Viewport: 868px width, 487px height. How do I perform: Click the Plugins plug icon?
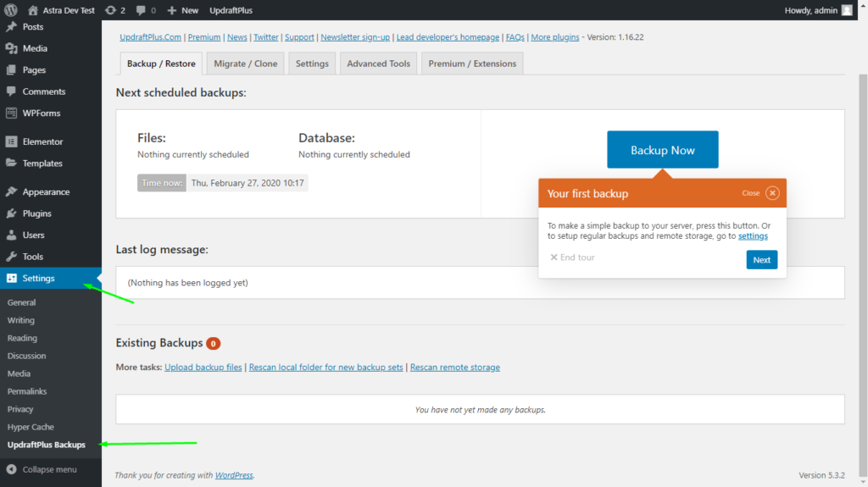coord(11,213)
